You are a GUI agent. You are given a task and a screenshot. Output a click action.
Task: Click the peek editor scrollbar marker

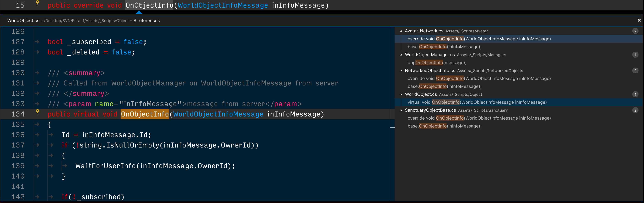[392, 128]
